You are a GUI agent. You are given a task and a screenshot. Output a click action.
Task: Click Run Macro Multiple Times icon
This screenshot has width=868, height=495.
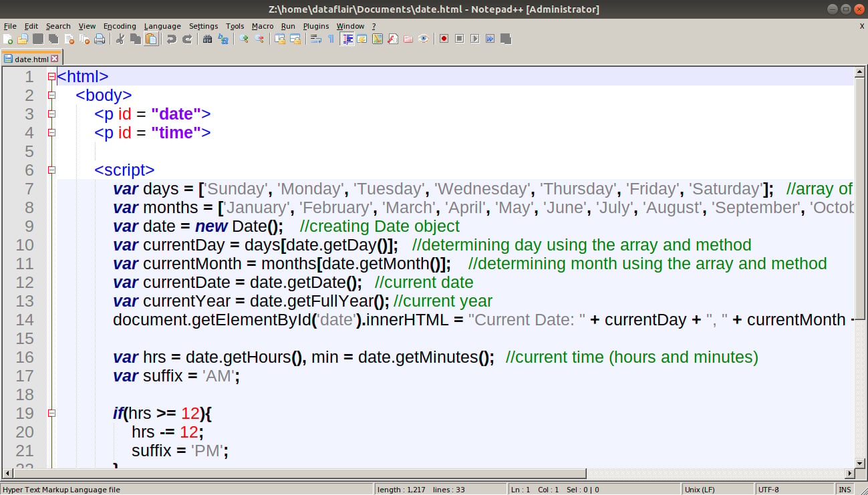coord(490,39)
